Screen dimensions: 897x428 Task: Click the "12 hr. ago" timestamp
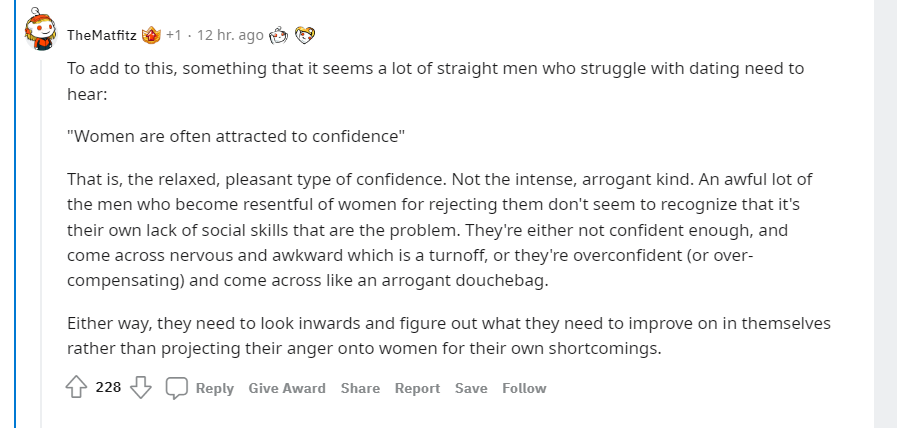pyautogui.click(x=230, y=35)
